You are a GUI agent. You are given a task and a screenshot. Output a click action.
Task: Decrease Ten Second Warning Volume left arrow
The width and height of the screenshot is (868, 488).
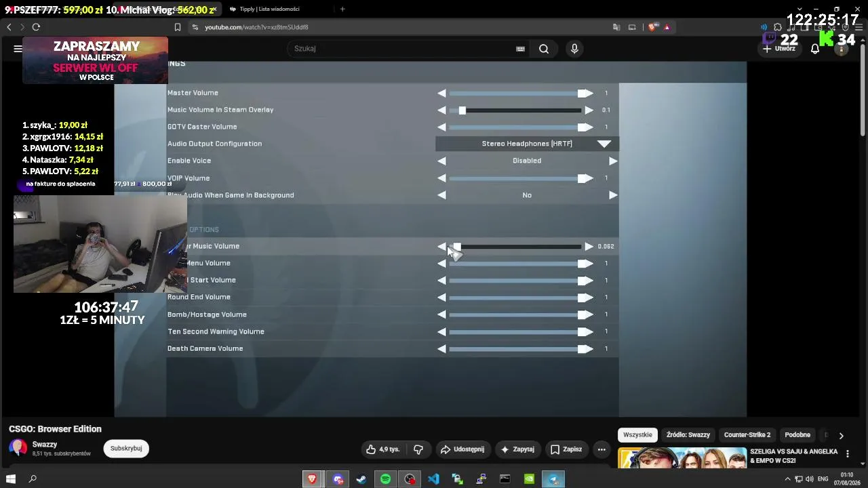[x=442, y=331]
